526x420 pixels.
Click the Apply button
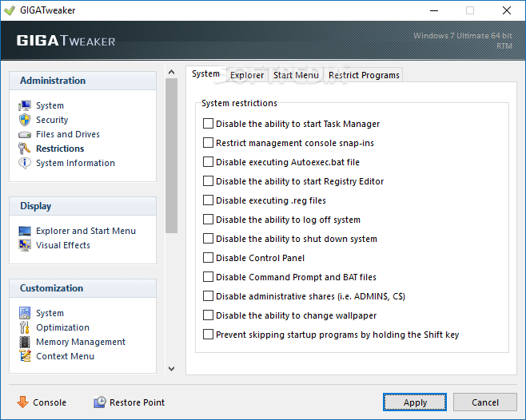[x=415, y=402]
